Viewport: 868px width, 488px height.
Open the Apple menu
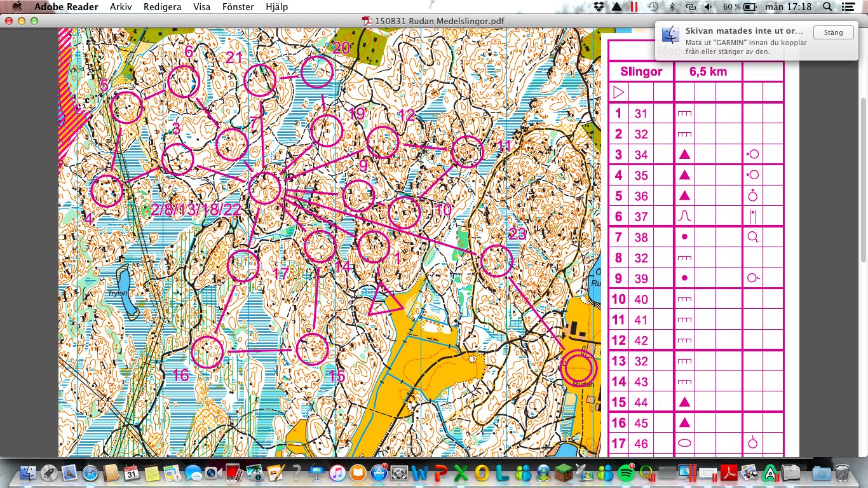pos(17,7)
